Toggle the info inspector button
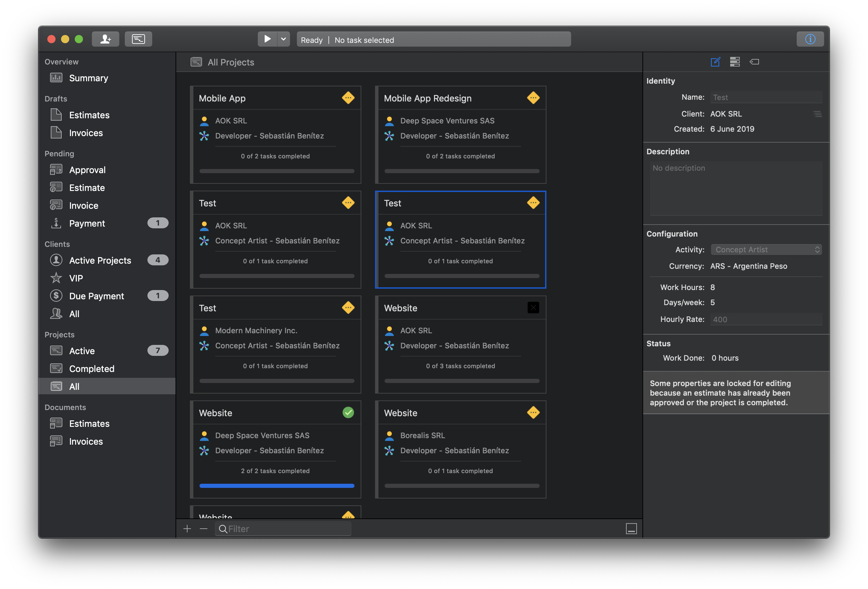 coord(810,39)
